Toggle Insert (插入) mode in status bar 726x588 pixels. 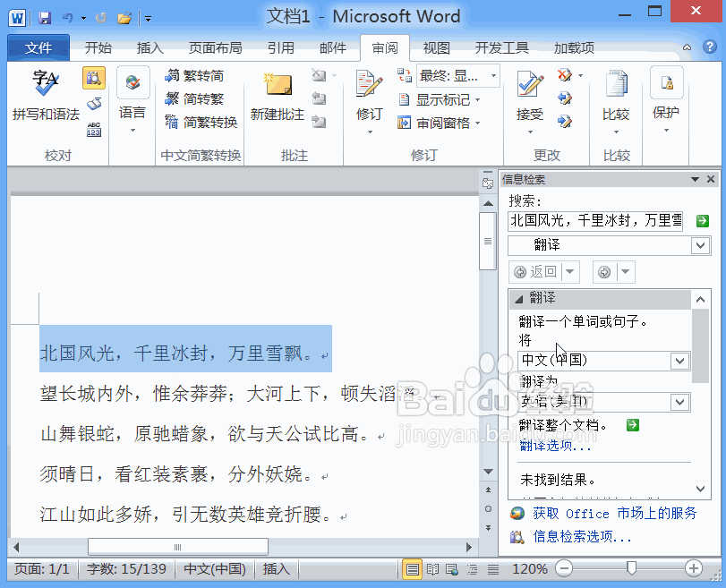(277, 568)
